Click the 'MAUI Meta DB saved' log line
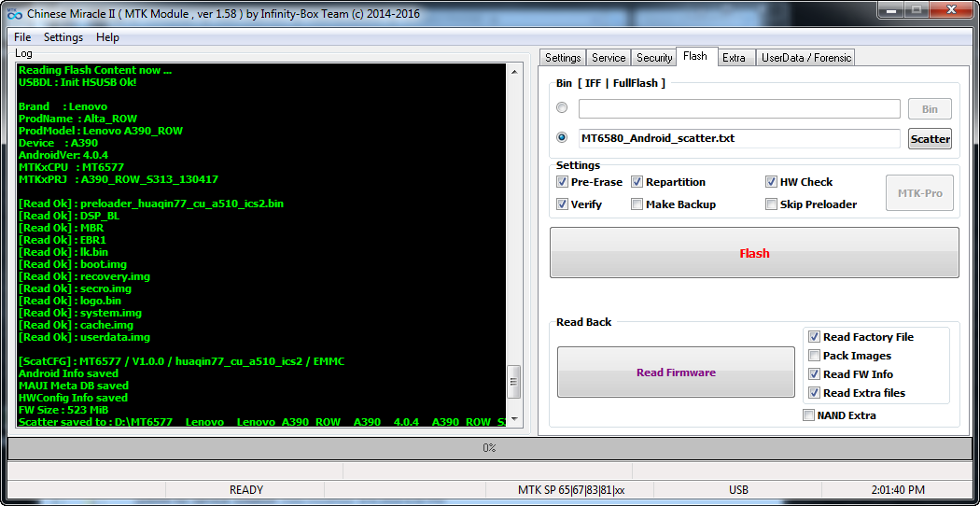This screenshot has height=506, width=980. click(x=74, y=386)
